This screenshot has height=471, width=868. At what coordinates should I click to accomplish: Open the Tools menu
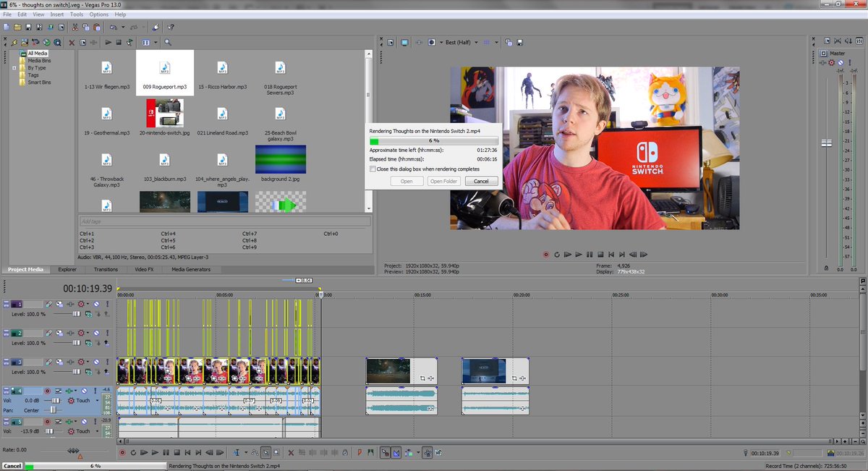(77, 14)
